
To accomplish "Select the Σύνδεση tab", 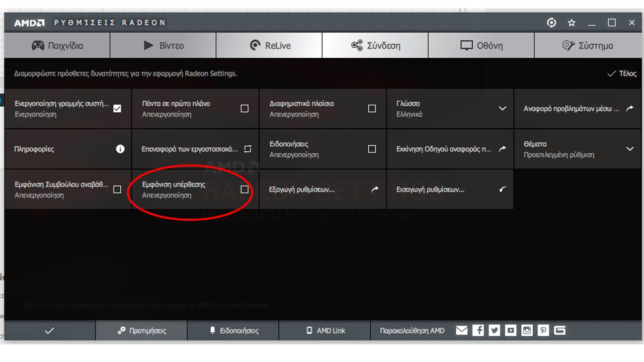I will click(x=375, y=46).
